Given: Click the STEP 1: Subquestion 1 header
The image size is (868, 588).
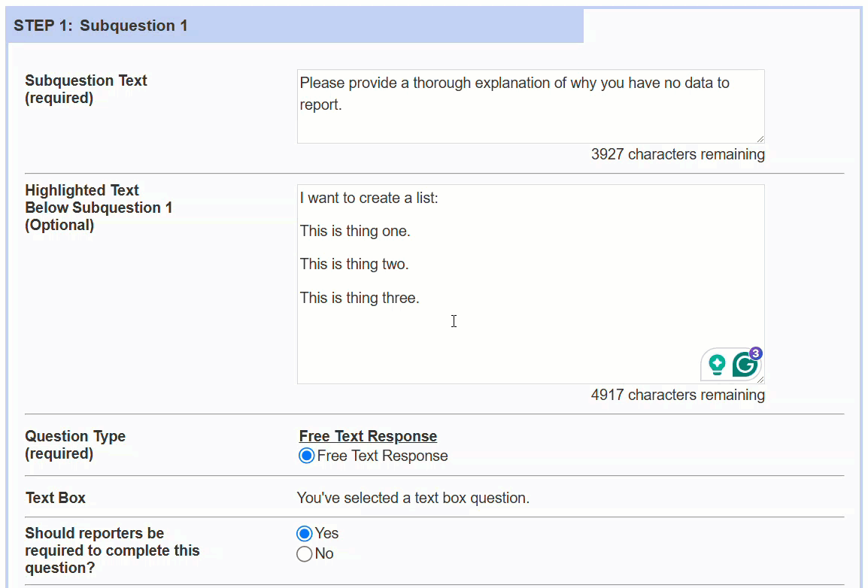Looking at the screenshot, I should [x=101, y=26].
